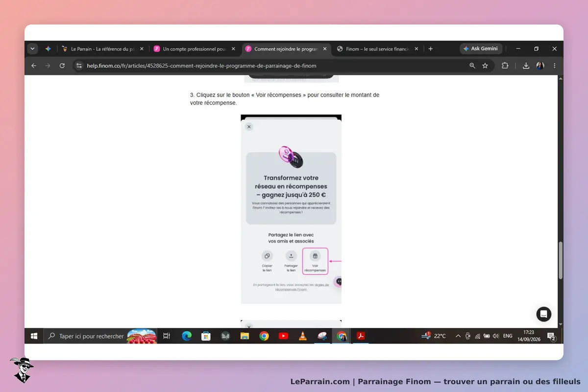Click the help.finom.co address bar URL
Image resolution: width=588 pixels, height=392 pixels.
tap(201, 66)
